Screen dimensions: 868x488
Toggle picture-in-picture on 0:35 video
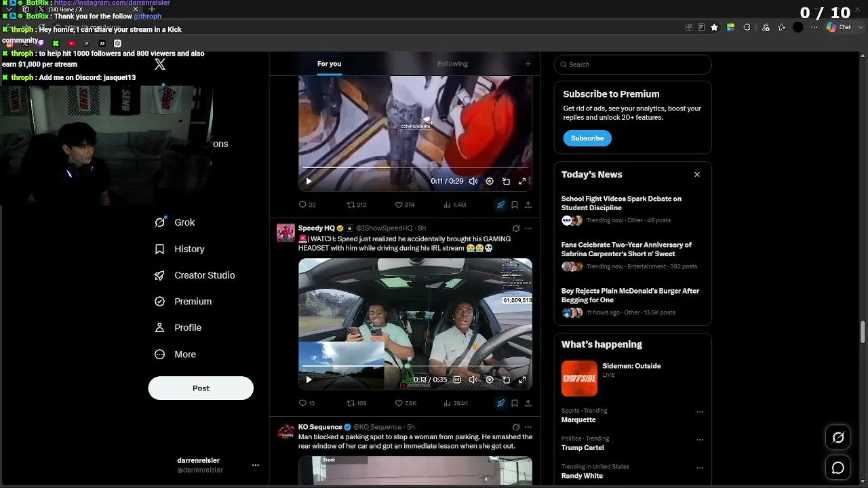(x=506, y=380)
